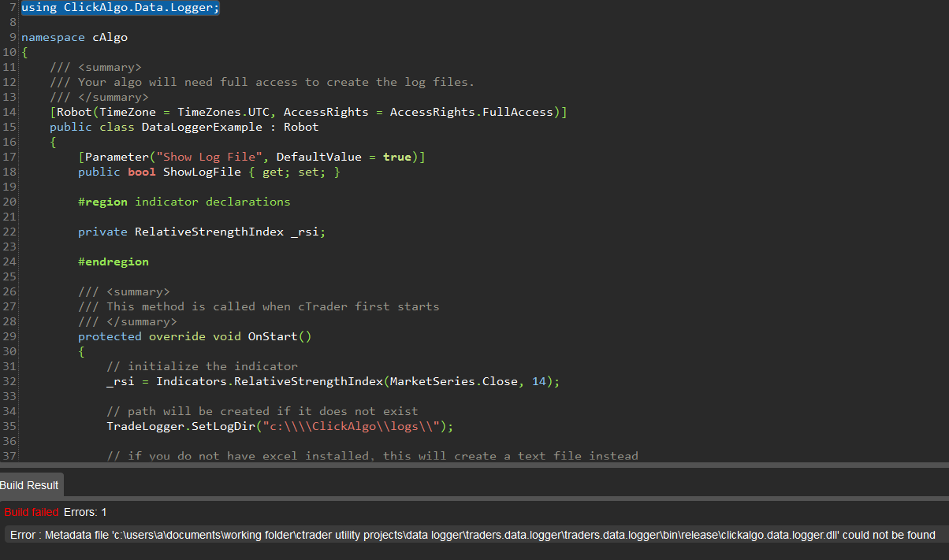Click 'private RelativeStrengthIndex _rsi;' line
This screenshot has width=949, height=560.
tap(202, 232)
